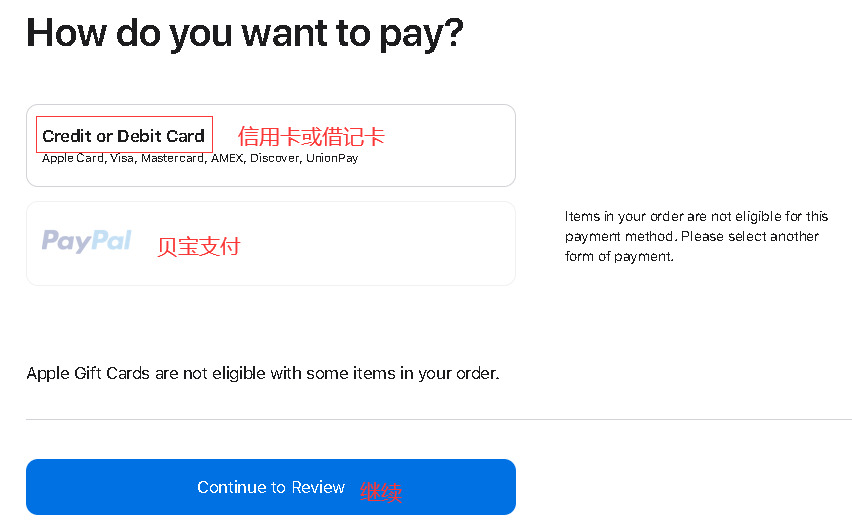Click the red 继续 annotation on the blue button
Image resolution: width=852 pixels, height=526 pixels.
click(381, 492)
